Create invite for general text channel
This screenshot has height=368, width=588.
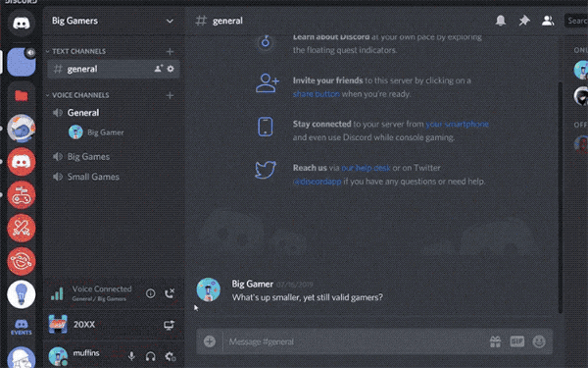click(158, 69)
